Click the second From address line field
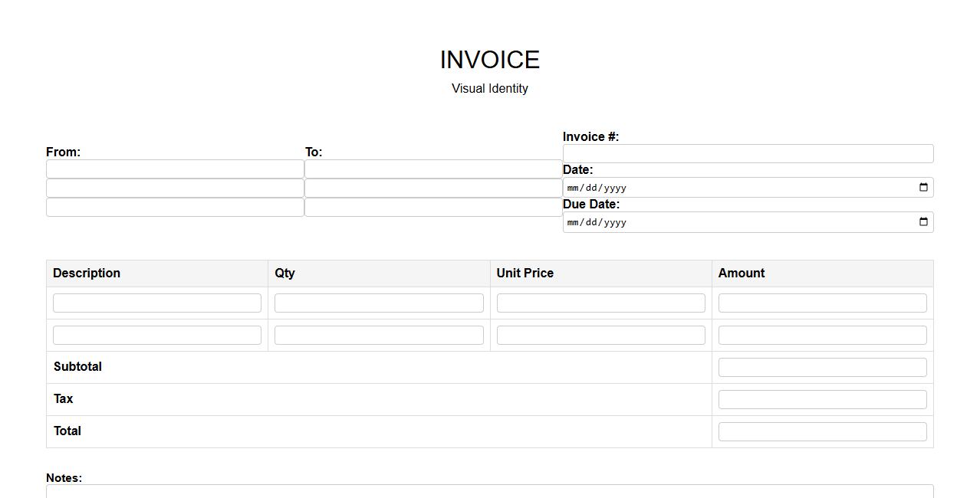Image resolution: width=980 pixels, height=498 pixels. (x=175, y=188)
